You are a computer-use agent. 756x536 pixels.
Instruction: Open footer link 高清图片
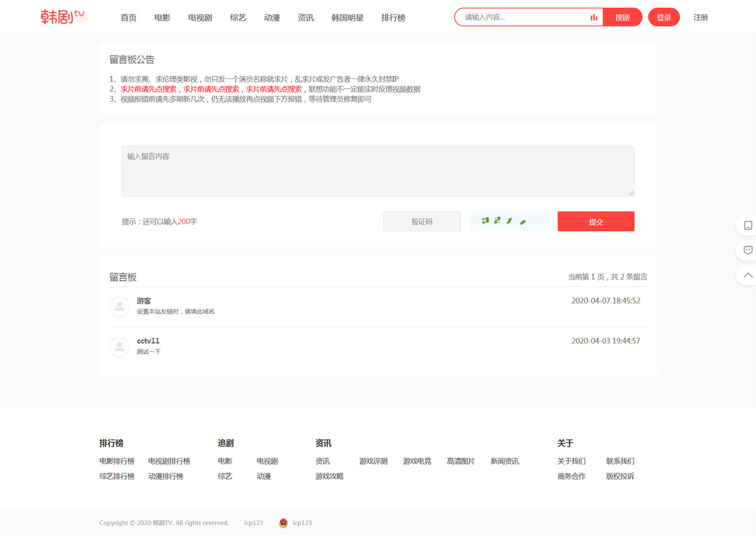click(x=461, y=461)
